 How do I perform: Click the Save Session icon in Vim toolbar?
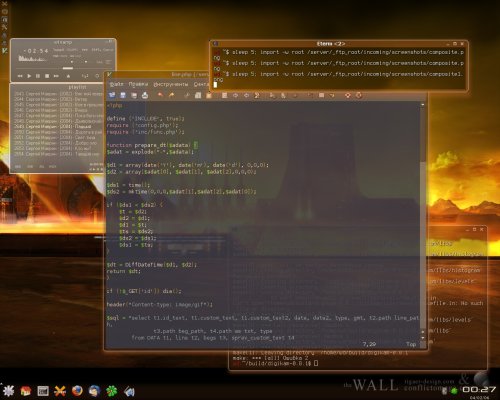point(283,95)
